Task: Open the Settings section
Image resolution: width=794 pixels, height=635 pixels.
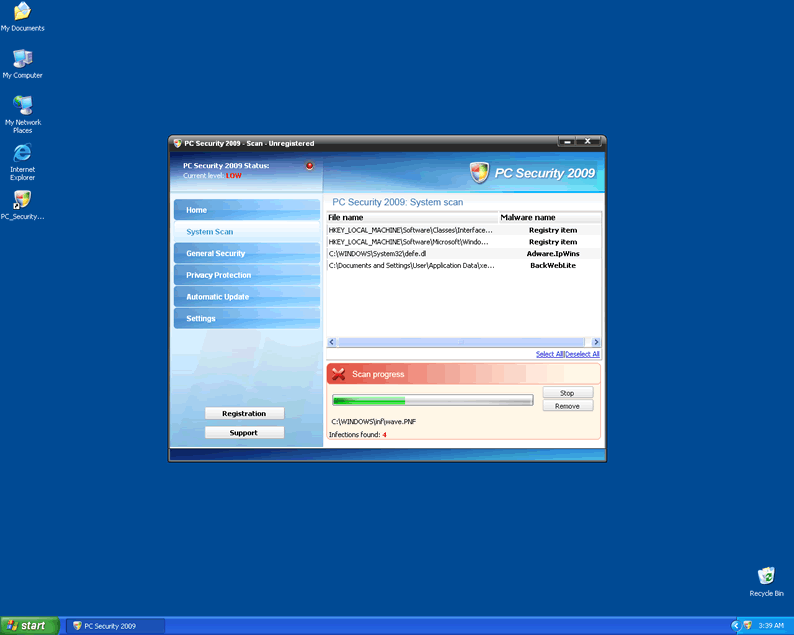Action: 246,319
